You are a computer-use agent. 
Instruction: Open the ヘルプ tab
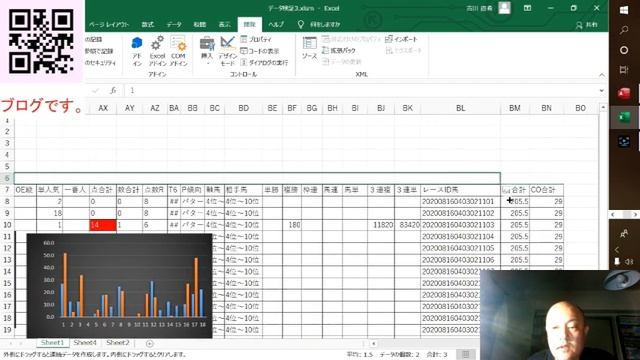point(276,24)
